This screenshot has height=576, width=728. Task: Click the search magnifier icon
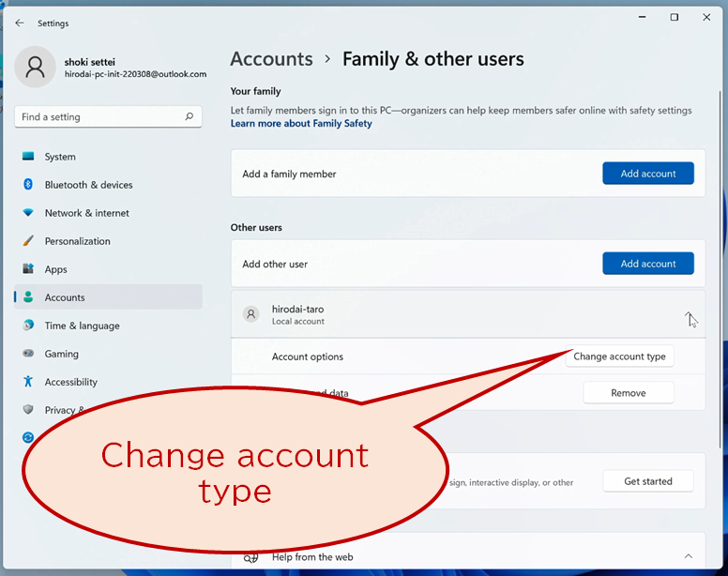coord(189,116)
